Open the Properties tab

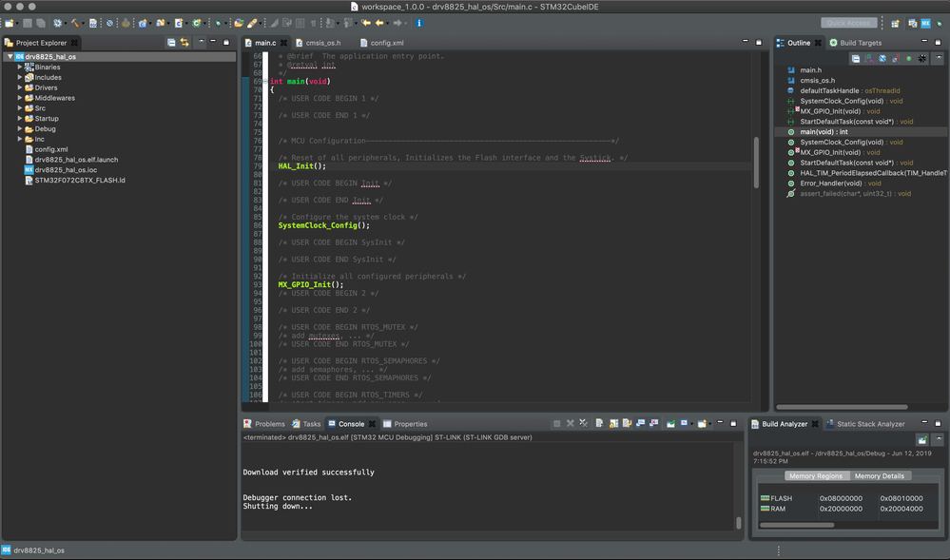[405, 424]
